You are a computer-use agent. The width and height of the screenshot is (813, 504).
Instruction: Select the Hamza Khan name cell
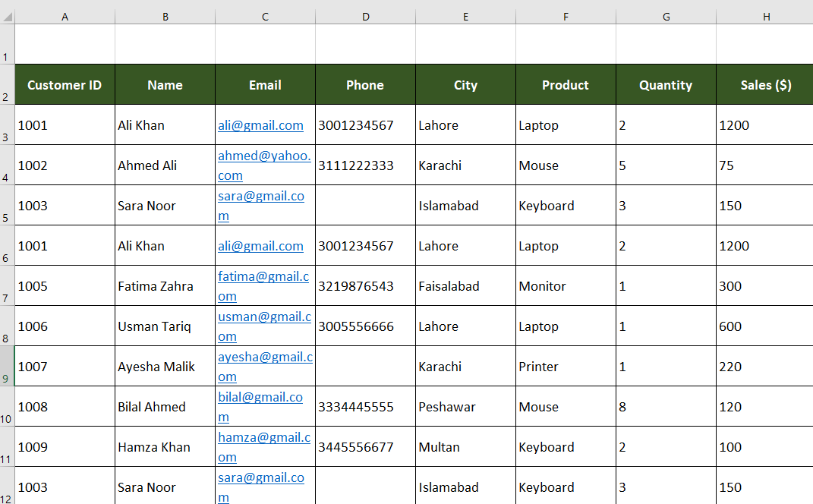pos(165,446)
